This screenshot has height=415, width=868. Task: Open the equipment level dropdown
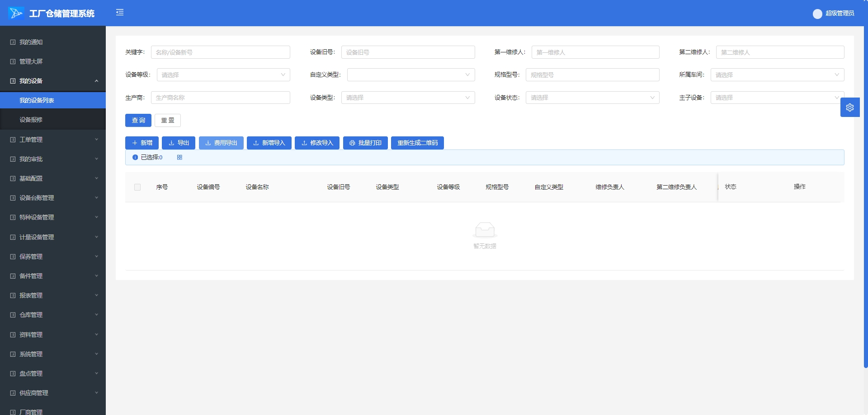pos(223,75)
